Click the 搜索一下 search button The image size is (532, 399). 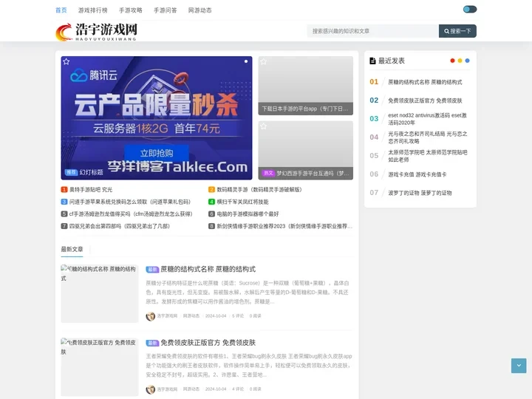click(x=457, y=31)
